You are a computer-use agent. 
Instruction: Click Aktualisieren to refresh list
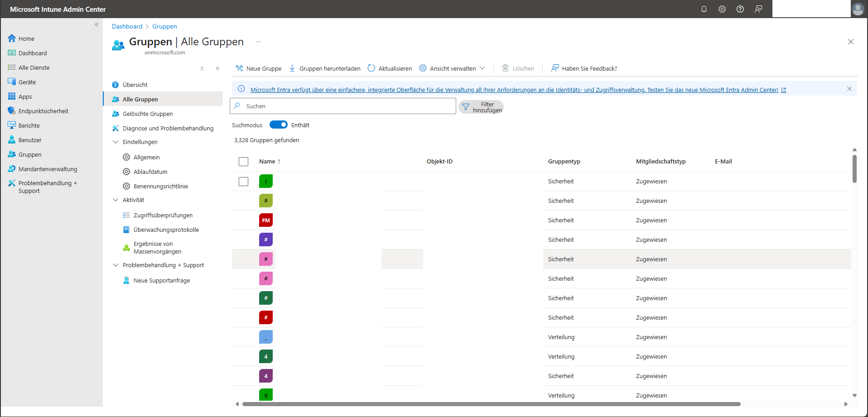390,68
